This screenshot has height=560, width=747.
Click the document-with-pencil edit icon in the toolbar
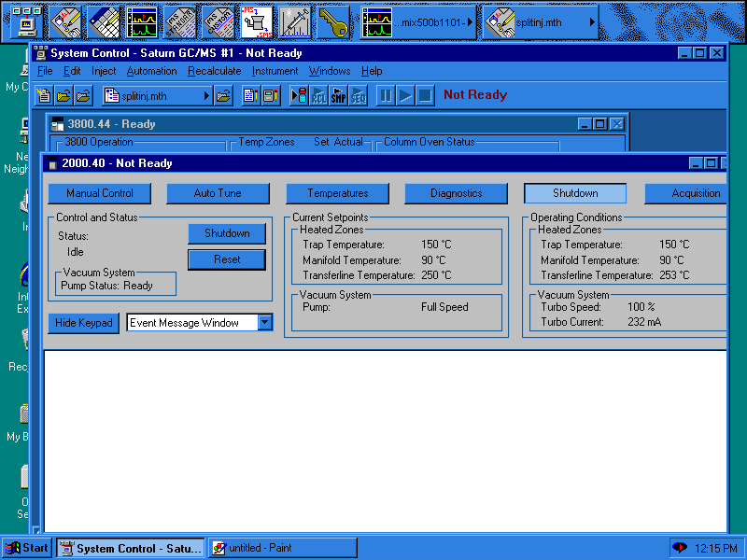click(x=250, y=96)
